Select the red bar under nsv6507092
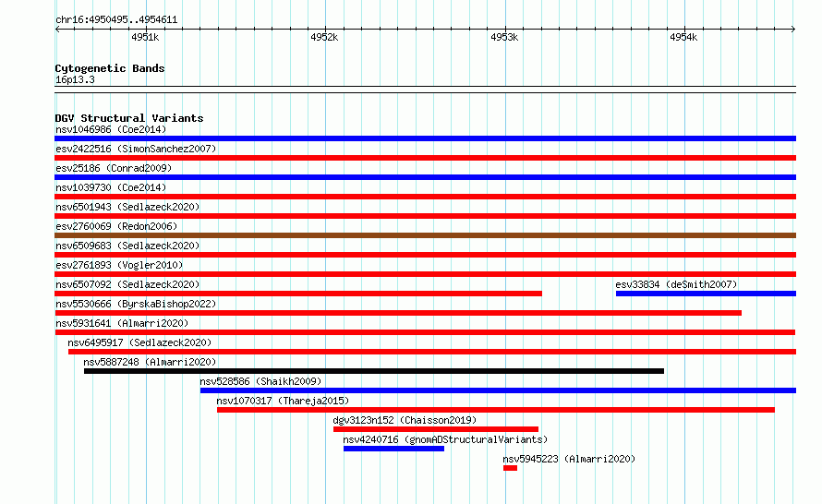Image resolution: width=822 pixels, height=504 pixels. [x=298, y=294]
